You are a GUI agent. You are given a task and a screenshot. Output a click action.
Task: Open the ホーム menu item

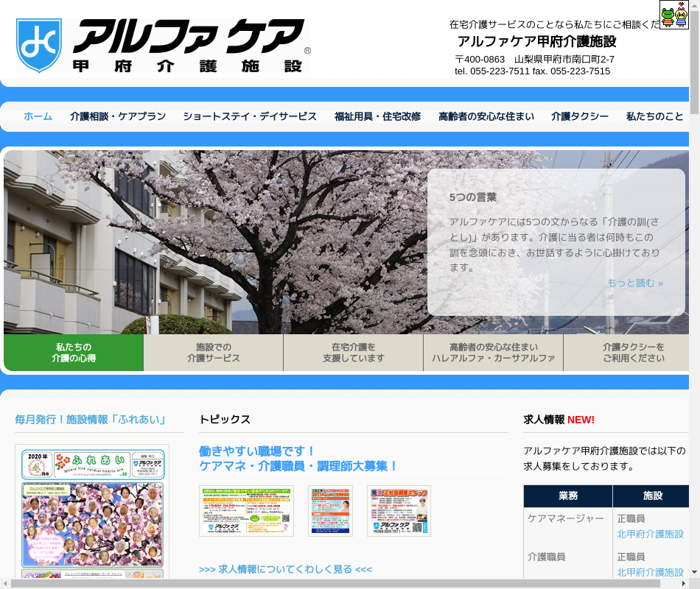38,116
